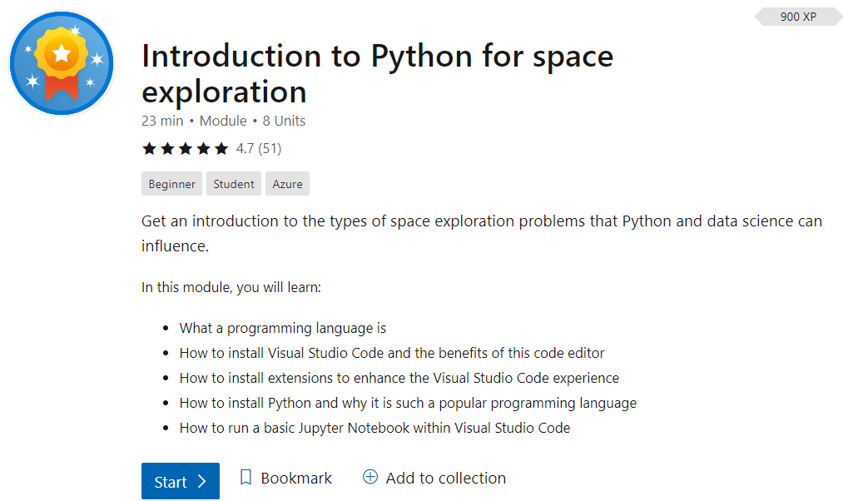Image resolution: width=868 pixels, height=501 pixels.
Task: Click the "8 Units" text
Action: [284, 122]
